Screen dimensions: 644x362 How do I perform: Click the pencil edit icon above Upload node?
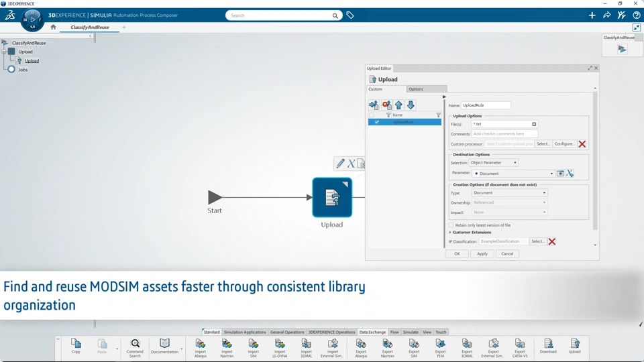[x=340, y=164]
